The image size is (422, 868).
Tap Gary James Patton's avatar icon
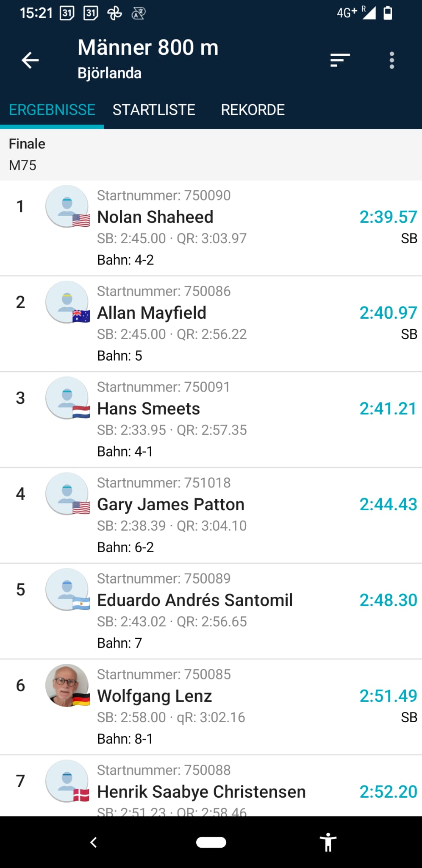click(67, 494)
